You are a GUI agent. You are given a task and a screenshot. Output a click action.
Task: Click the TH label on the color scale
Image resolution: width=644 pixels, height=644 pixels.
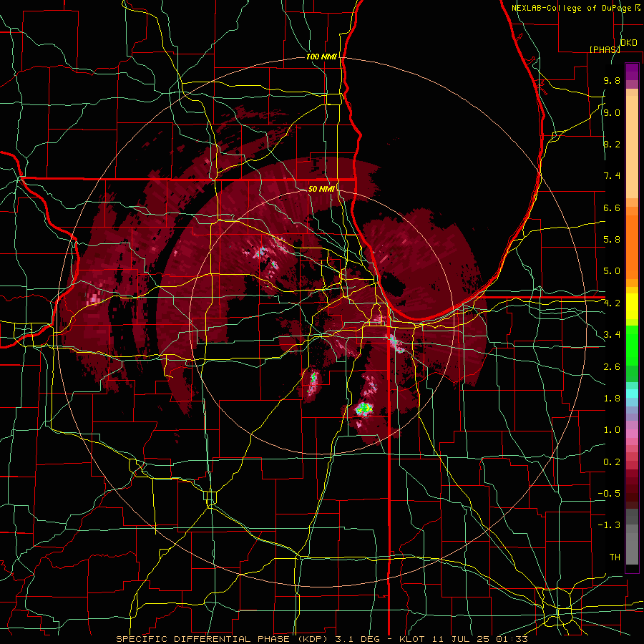coord(615,557)
